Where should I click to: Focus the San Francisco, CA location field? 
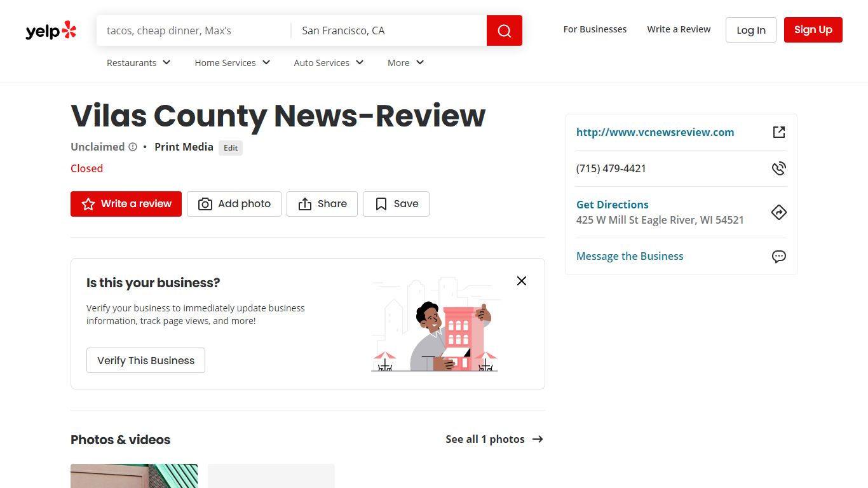[389, 30]
